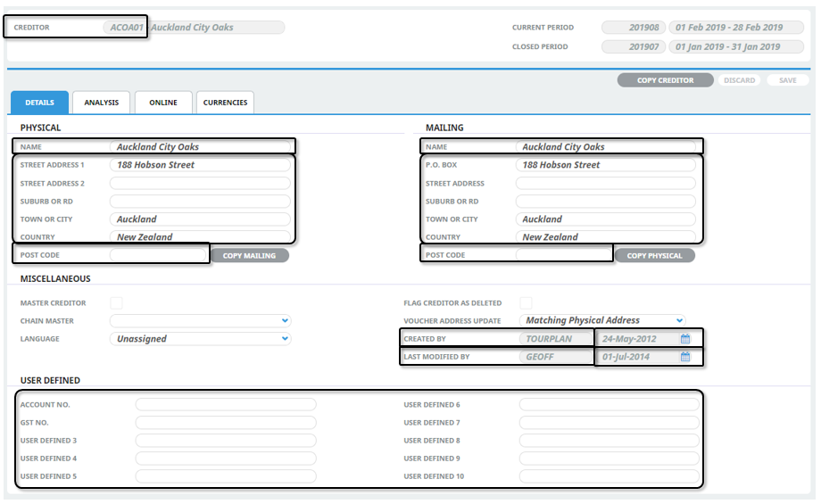This screenshot has height=504, width=821.
Task: Switch to the Analysis tab
Action: 102,103
